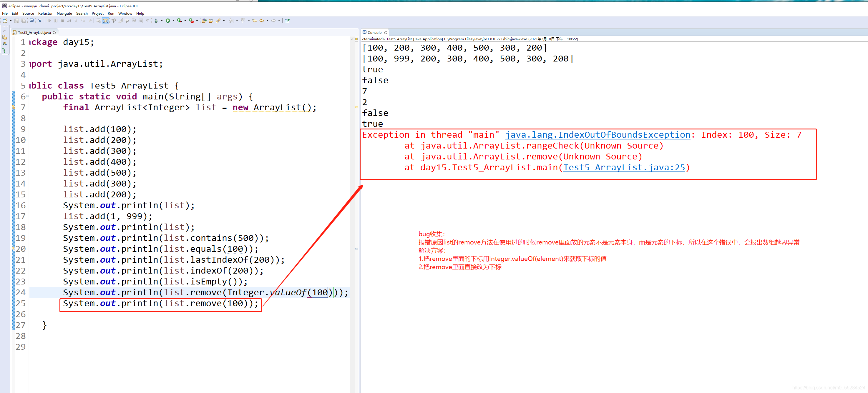Toggle the Pin Editor icon
This screenshot has width=868, height=393.
click(x=287, y=21)
